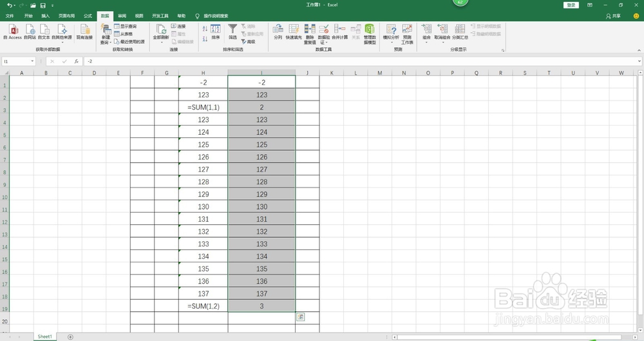
Task: Click column header H
Action: coord(204,73)
